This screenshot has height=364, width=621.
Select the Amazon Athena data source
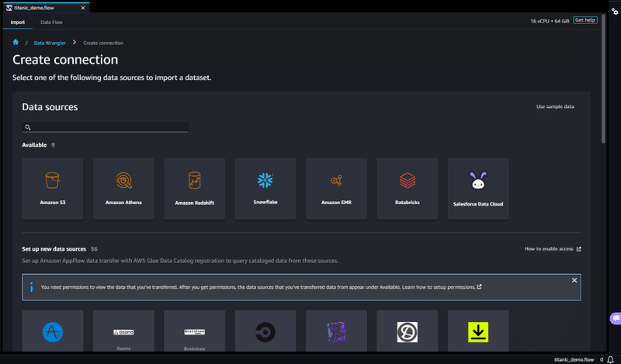pyautogui.click(x=123, y=189)
